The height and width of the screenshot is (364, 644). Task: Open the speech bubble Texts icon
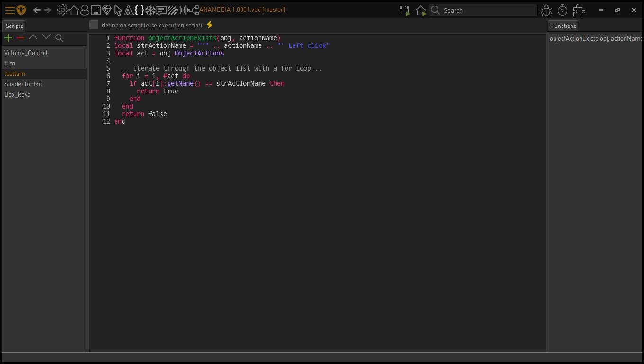click(x=161, y=10)
